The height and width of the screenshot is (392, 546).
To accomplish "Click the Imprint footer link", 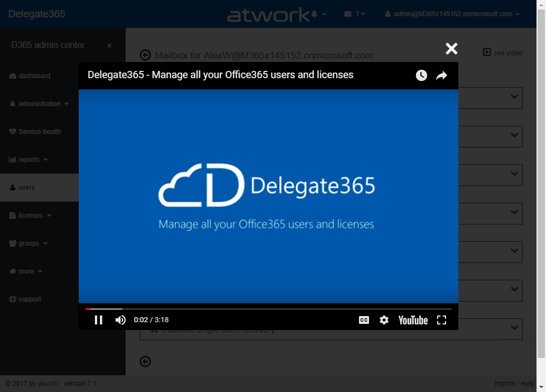I will click(x=505, y=384).
